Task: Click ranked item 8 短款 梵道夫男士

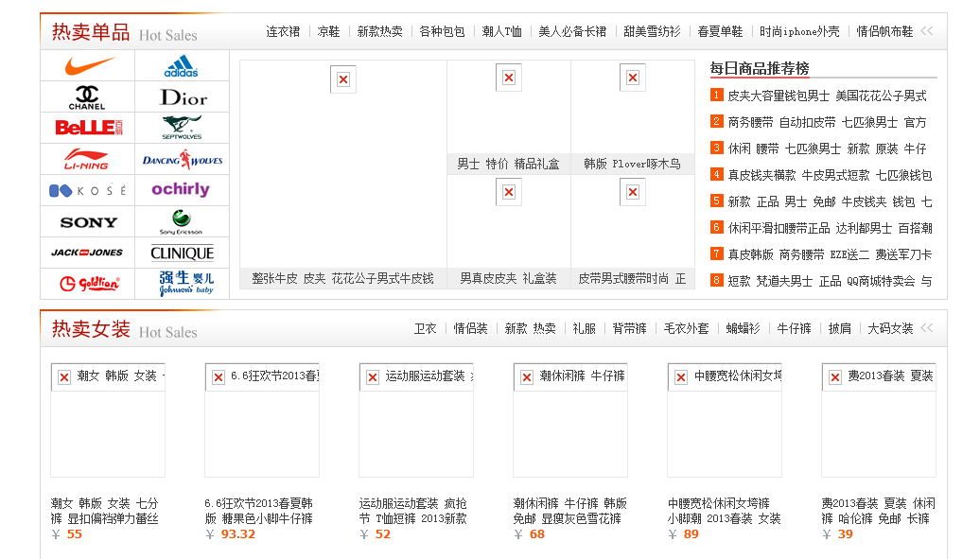Action: (x=829, y=281)
